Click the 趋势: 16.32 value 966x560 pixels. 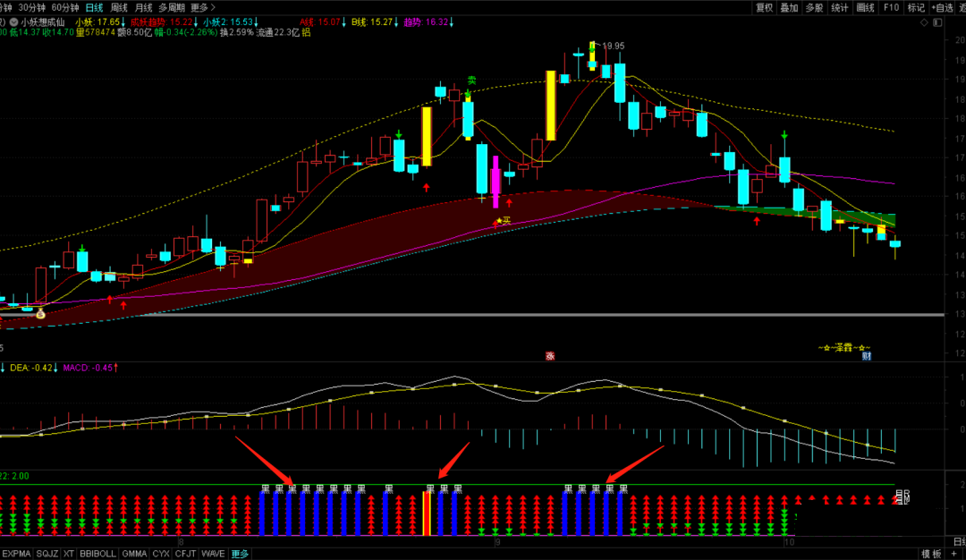coord(426,22)
